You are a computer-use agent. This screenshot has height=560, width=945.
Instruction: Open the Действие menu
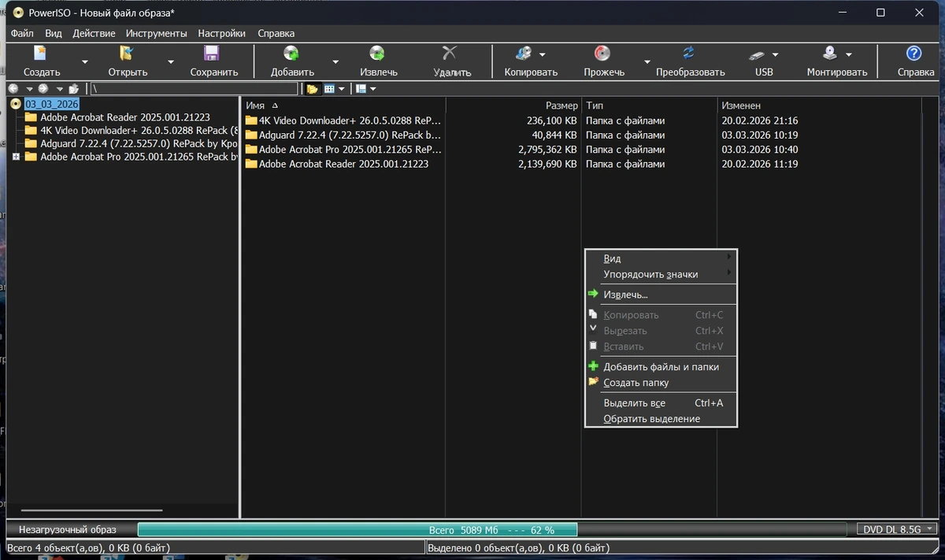94,33
